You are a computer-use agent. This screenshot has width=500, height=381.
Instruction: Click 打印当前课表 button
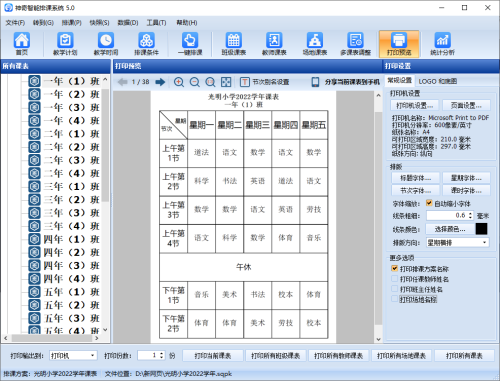tap(213, 356)
